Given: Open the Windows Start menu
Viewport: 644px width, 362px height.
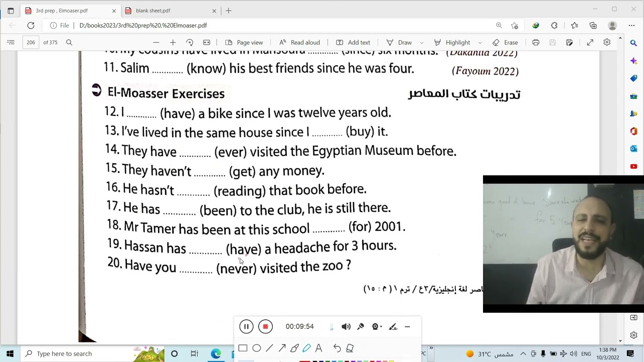Looking at the screenshot, I should [x=10, y=353].
